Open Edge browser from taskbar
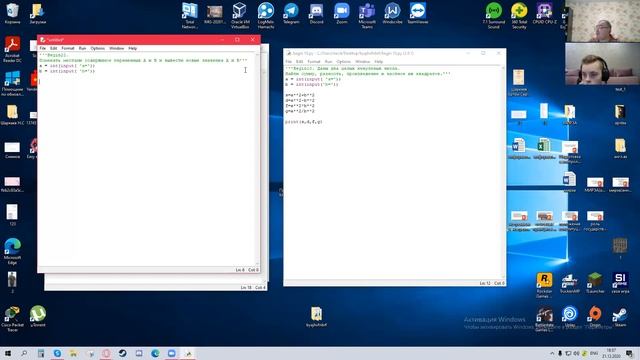This screenshot has width=640, height=360. [x=155, y=353]
